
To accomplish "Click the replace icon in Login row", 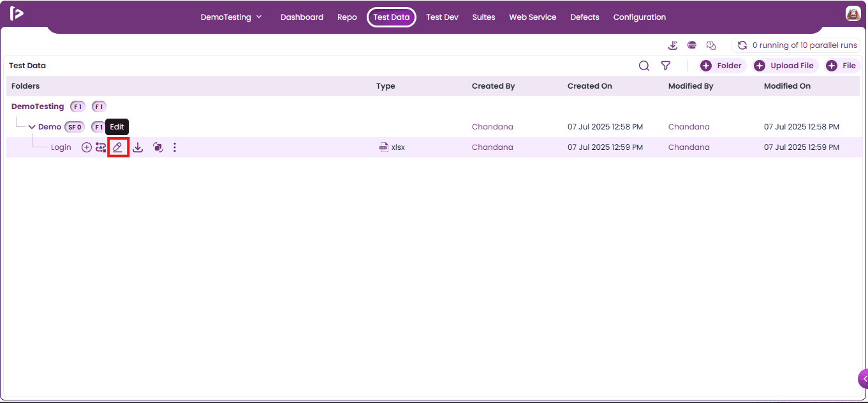I will [101, 147].
